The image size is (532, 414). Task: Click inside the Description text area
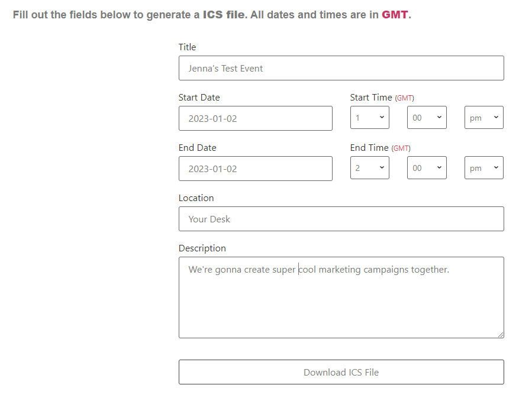pos(341,296)
